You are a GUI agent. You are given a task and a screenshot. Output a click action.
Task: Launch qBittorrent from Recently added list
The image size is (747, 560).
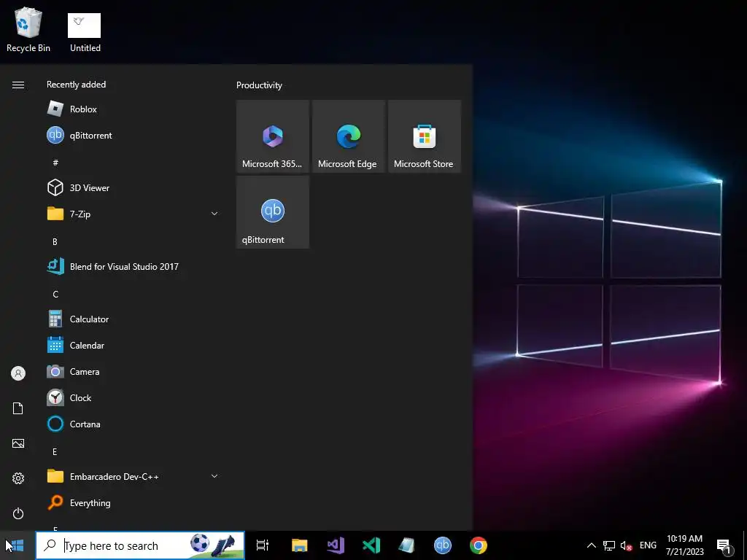133,135
